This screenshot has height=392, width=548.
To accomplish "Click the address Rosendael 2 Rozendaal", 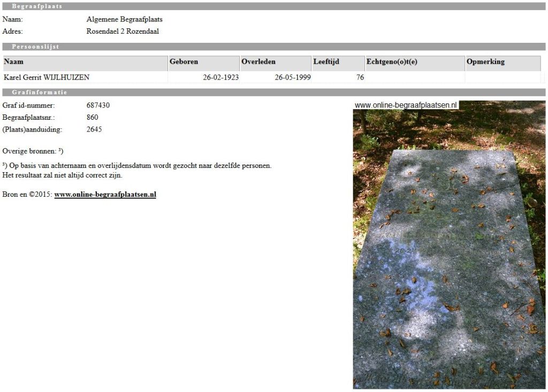I will coord(123,32).
